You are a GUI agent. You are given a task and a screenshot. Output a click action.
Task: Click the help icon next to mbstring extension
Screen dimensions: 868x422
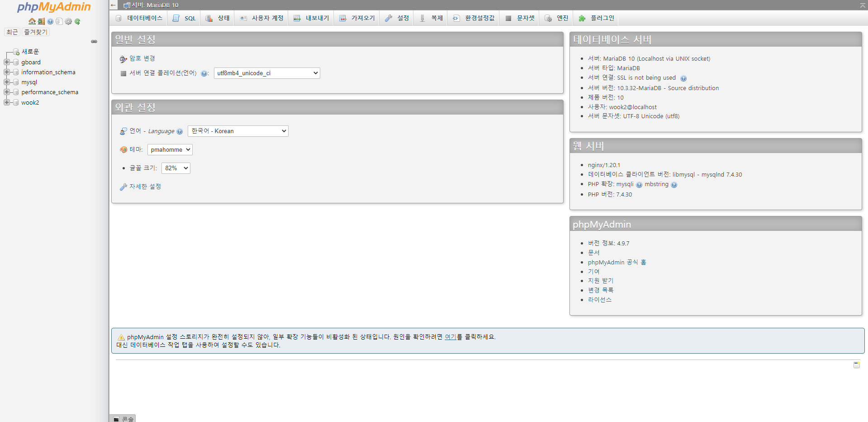674,185
